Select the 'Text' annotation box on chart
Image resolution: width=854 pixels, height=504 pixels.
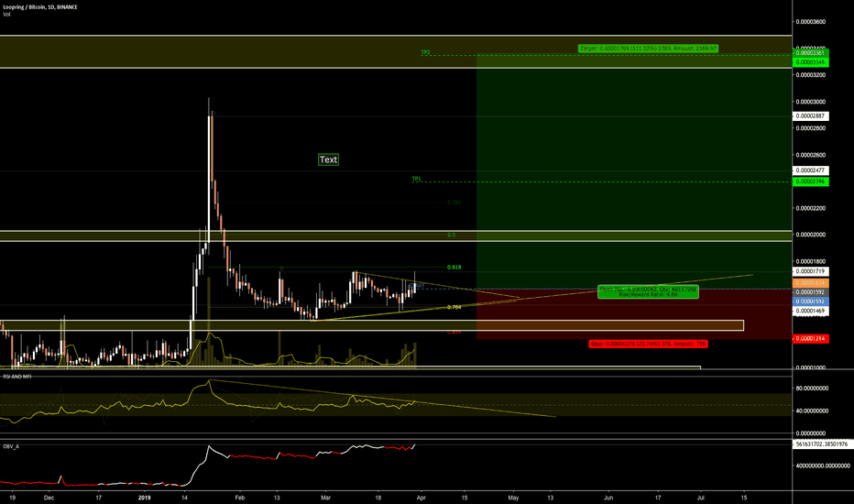(328, 159)
